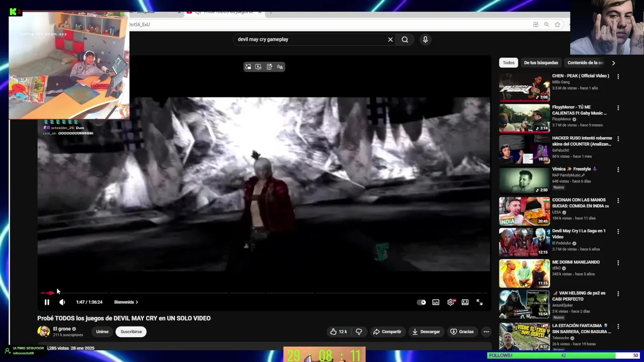
Task: Open the zoom magnifier in the address bar
Action: point(546,25)
